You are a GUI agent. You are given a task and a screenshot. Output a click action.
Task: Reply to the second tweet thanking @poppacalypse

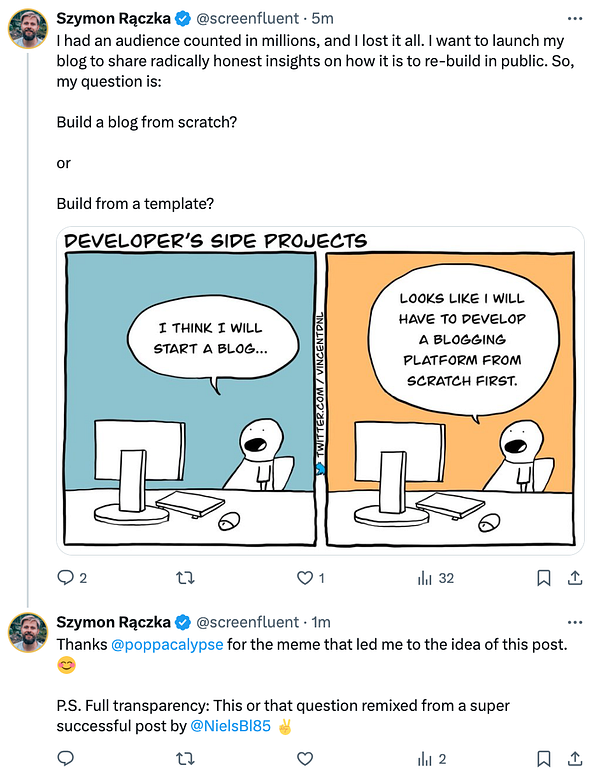point(66,759)
